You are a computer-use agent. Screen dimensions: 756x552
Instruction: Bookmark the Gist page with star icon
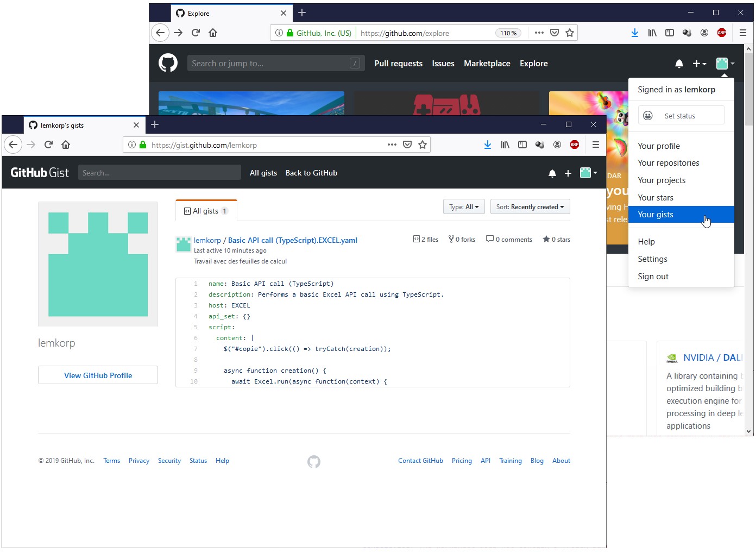pyautogui.click(x=423, y=145)
